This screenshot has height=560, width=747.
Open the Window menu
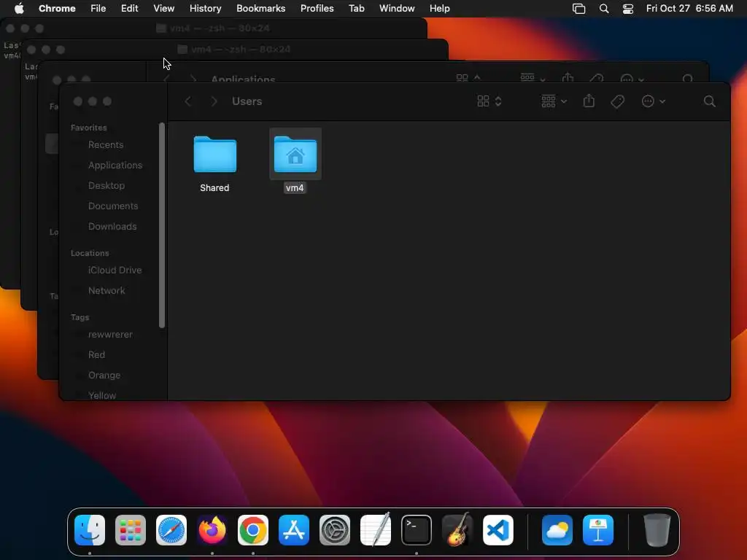pyautogui.click(x=397, y=9)
